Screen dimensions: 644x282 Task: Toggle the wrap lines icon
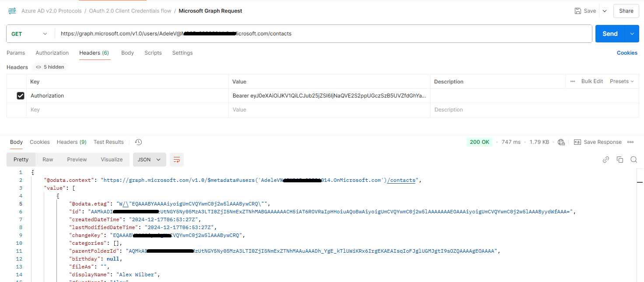click(x=177, y=160)
